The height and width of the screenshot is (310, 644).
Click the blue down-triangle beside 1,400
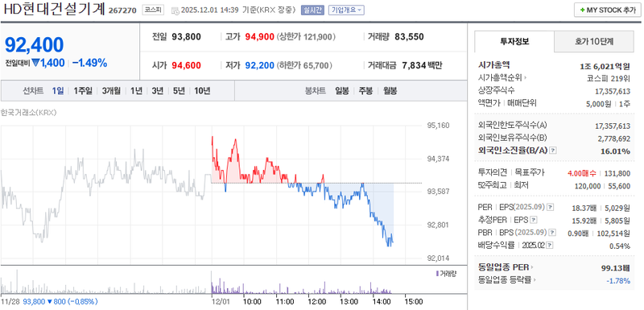click(x=35, y=63)
